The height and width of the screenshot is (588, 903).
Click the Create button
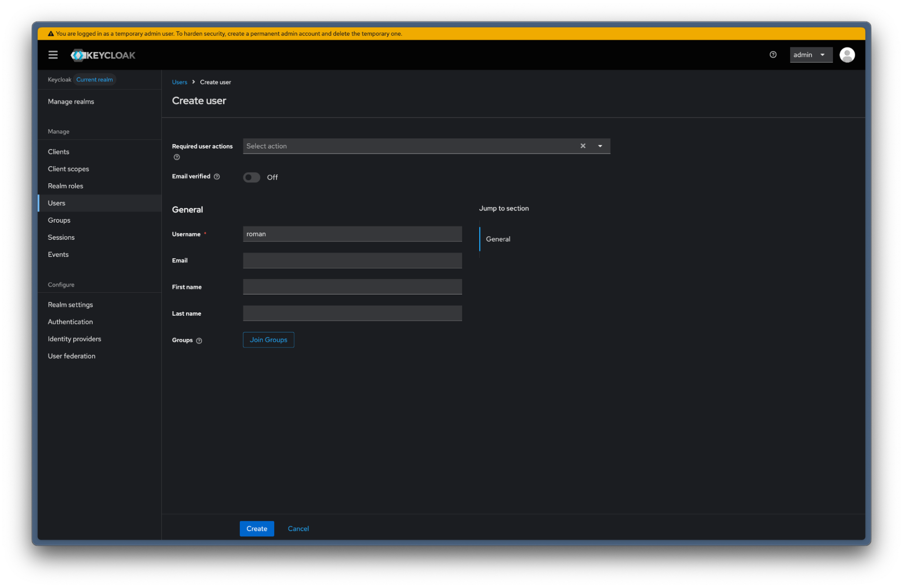click(257, 529)
